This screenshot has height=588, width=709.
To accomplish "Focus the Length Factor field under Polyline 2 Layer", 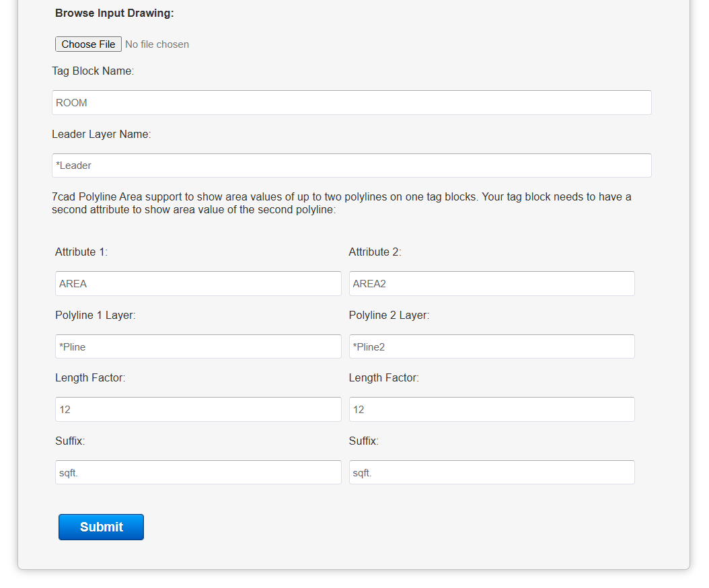I will (491, 410).
